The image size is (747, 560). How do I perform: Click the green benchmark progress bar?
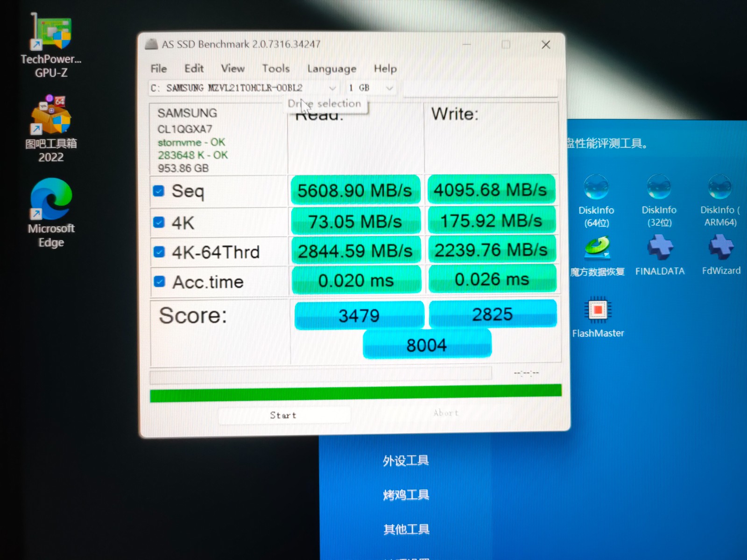[356, 393]
